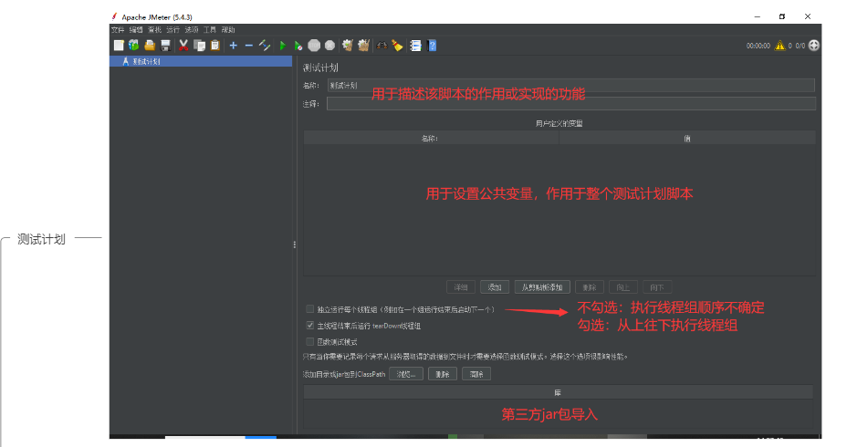The image size is (868, 447).
Task: Focus the 注释 comment field
Action: [x=570, y=103]
